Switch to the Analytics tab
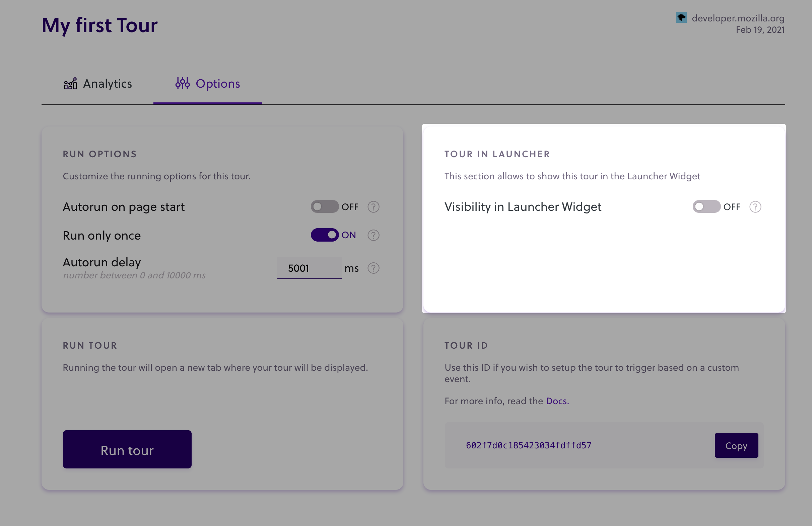The height and width of the screenshot is (526, 812). click(107, 84)
